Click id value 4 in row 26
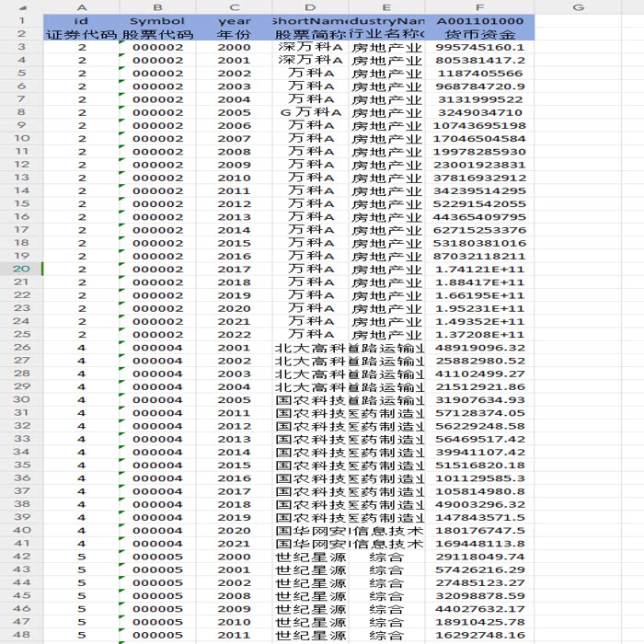The width and height of the screenshot is (644, 644). [81, 348]
